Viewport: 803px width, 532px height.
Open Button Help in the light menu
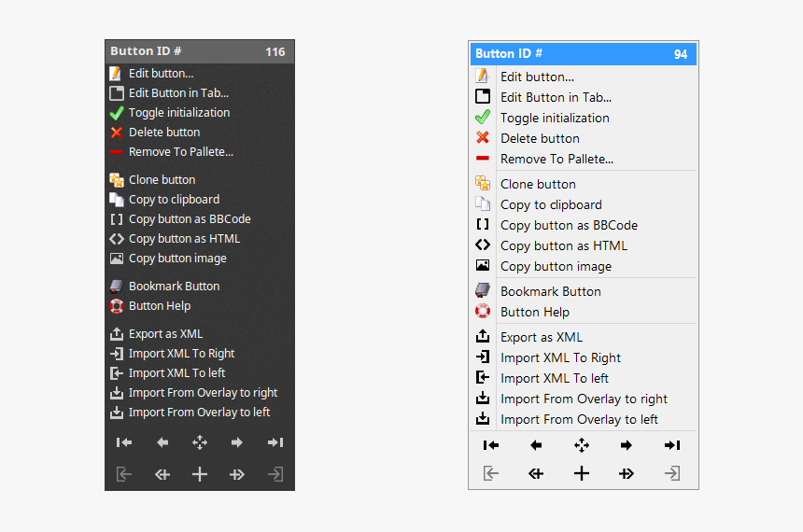click(x=584, y=312)
